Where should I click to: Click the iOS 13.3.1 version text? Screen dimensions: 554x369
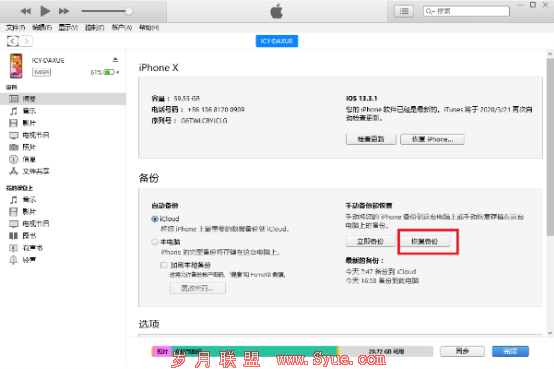[x=361, y=98]
